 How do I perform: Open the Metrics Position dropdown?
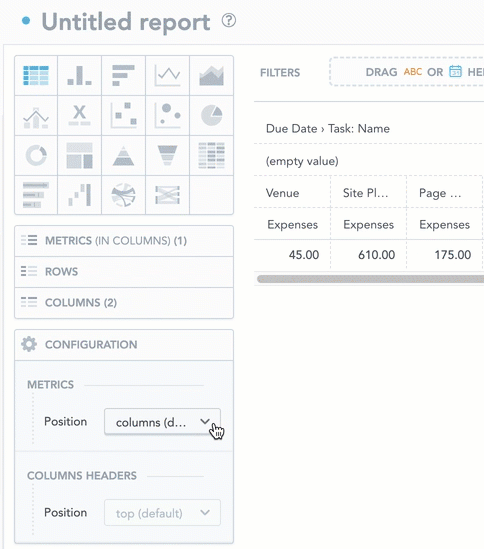pos(163,422)
